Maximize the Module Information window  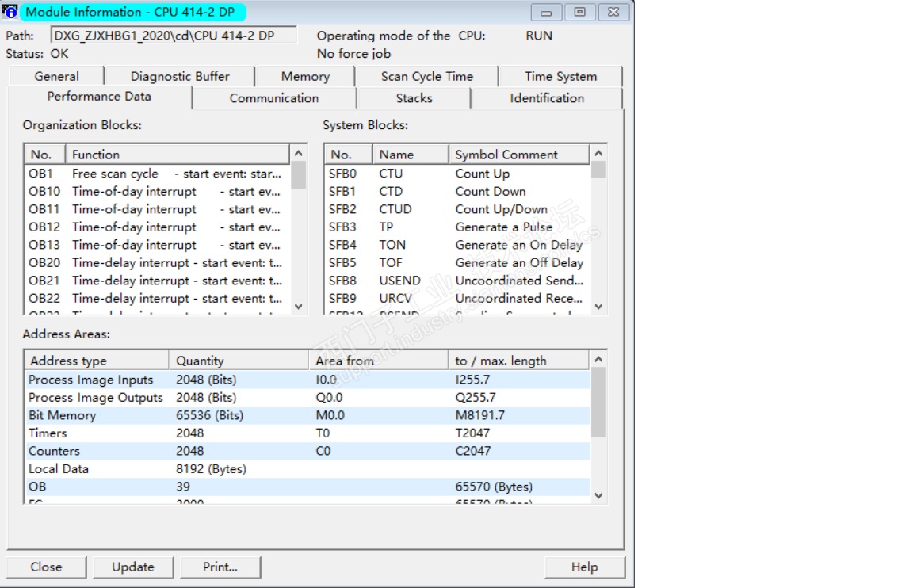pos(580,13)
